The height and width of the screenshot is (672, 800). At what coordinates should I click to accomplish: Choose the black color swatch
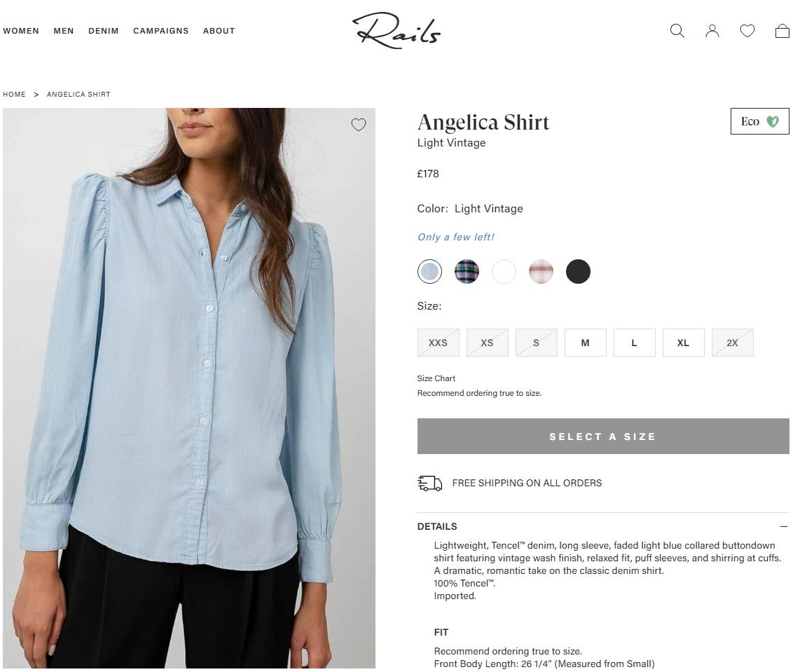click(578, 271)
